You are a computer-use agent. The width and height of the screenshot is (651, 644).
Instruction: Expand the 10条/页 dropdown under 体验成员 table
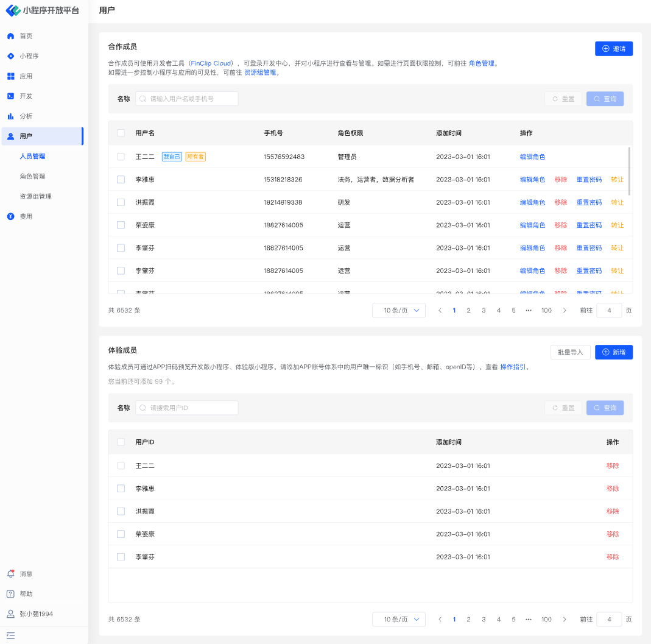399,620
